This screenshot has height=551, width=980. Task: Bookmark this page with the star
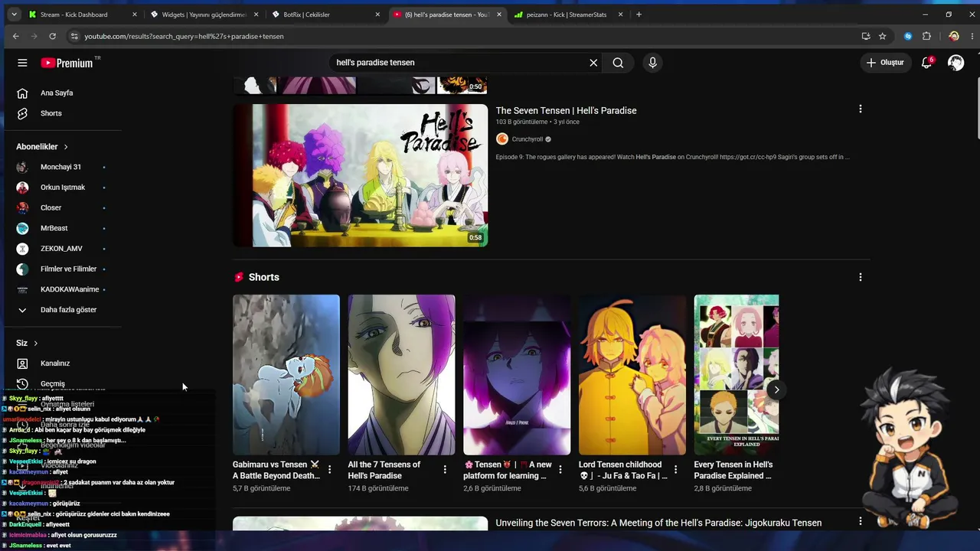coord(882,36)
